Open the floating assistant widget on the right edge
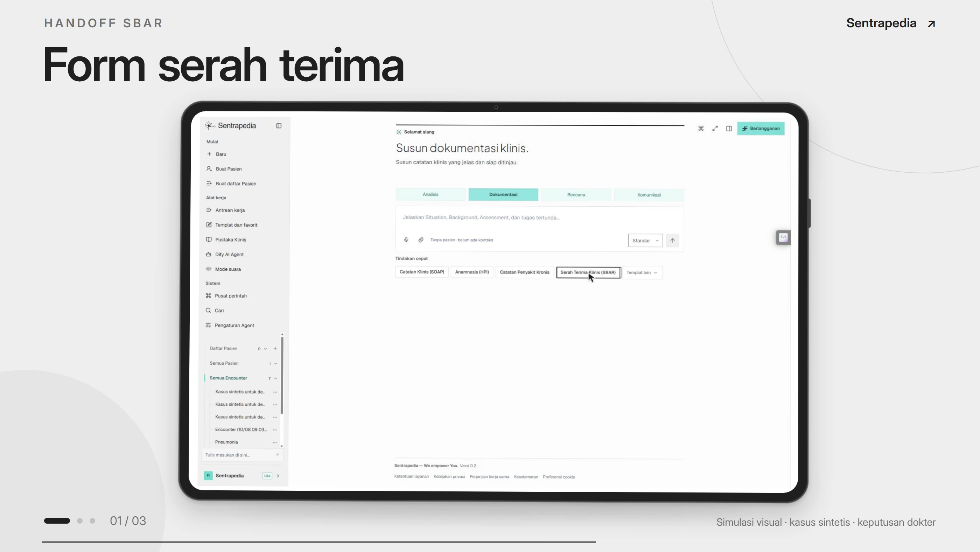 pyautogui.click(x=783, y=237)
